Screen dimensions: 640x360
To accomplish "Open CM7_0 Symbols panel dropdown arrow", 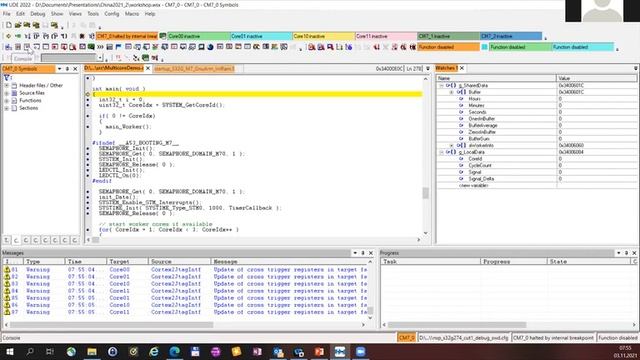I will click(x=59, y=69).
